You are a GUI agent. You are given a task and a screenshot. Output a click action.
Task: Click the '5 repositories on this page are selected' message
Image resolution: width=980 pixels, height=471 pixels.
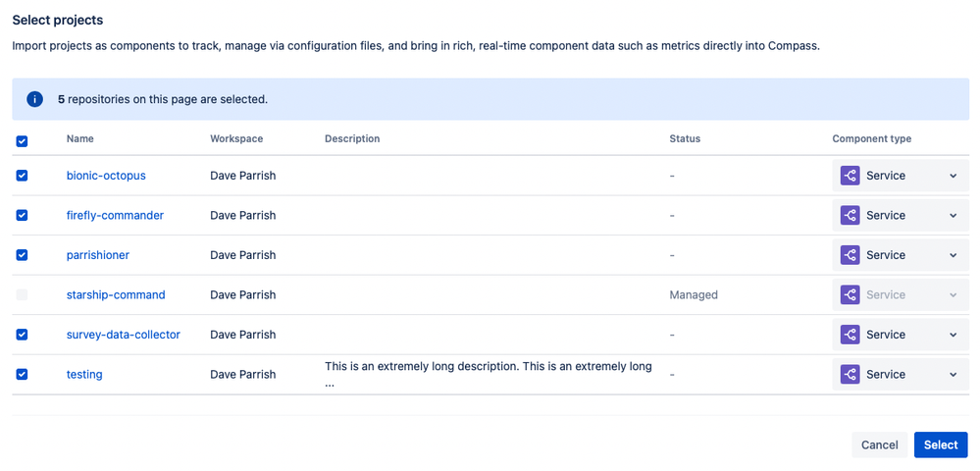point(163,99)
